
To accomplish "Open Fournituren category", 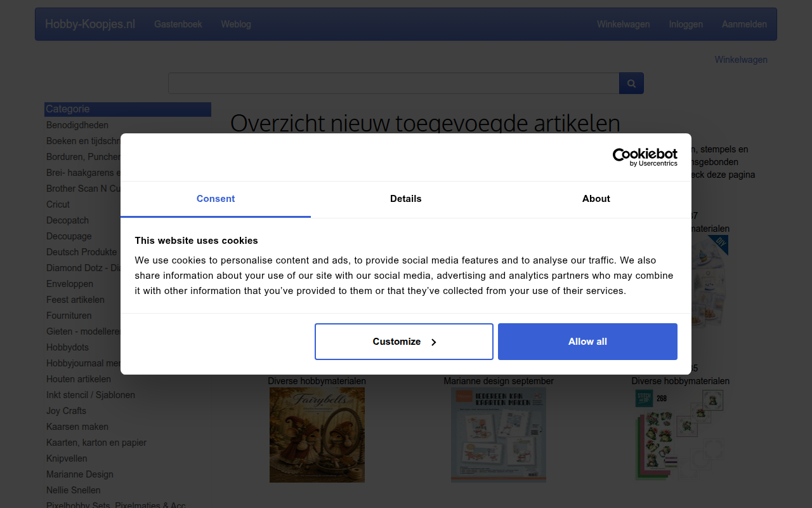I will tap(69, 316).
